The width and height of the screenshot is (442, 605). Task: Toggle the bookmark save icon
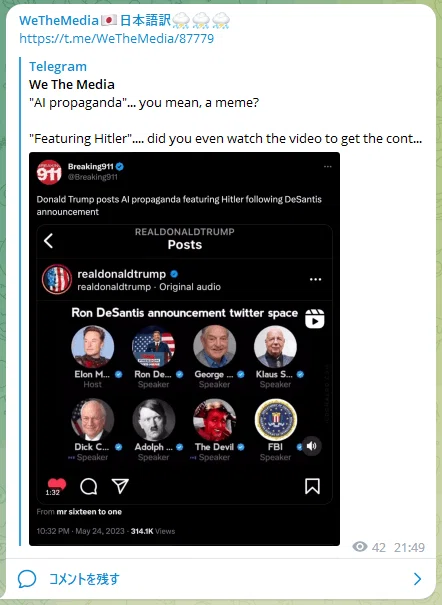(312, 486)
